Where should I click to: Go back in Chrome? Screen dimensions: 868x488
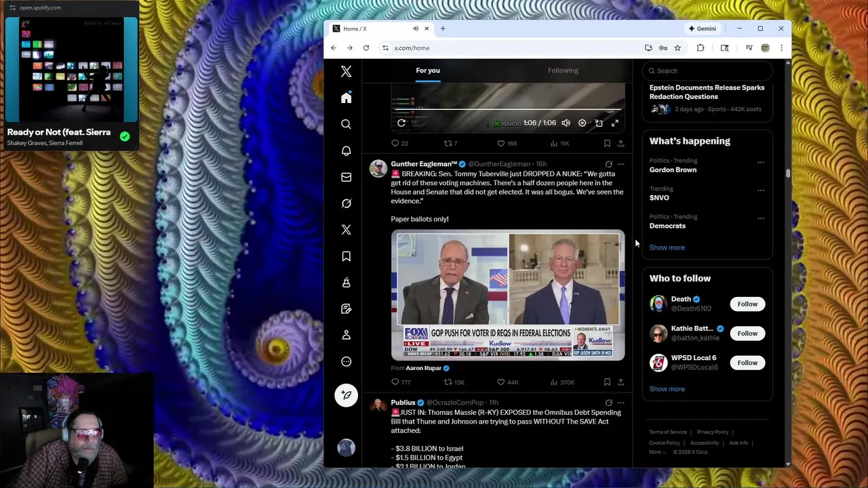334,48
